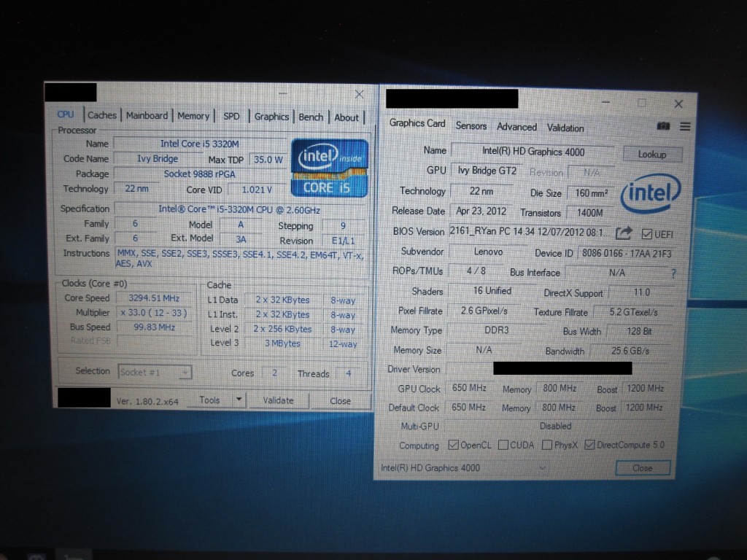Switch to the Memory tab
The height and width of the screenshot is (560, 747).
193,116
